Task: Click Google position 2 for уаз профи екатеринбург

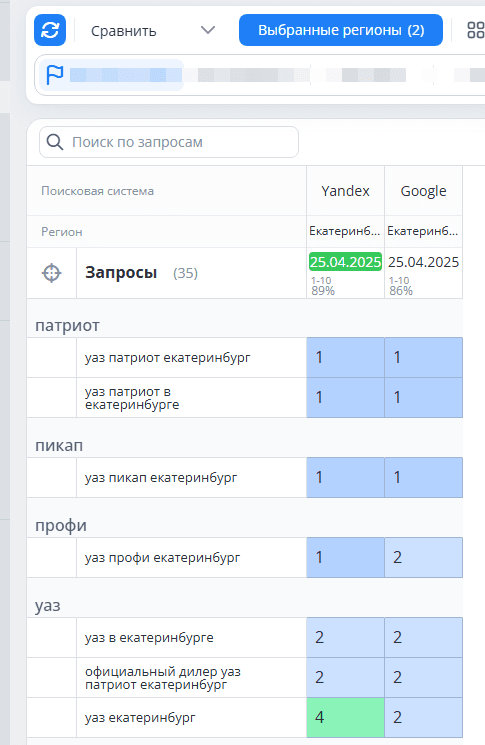Action: pyautogui.click(x=423, y=558)
